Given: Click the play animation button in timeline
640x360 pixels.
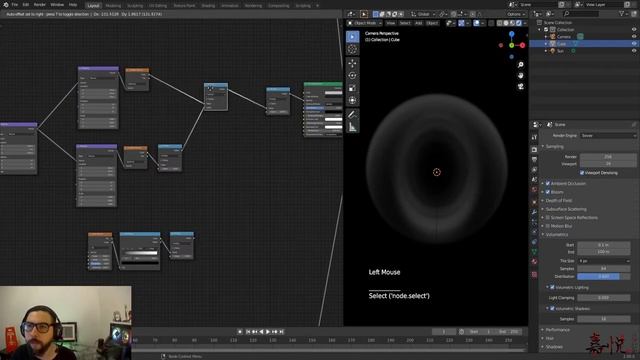Looking at the screenshot, I should 268,332.
